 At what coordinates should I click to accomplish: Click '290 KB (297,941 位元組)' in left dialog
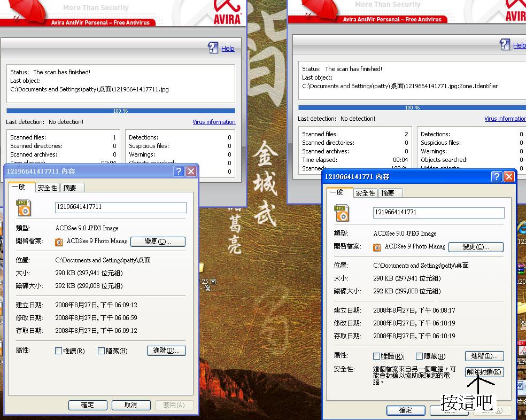[x=89, y=273]
